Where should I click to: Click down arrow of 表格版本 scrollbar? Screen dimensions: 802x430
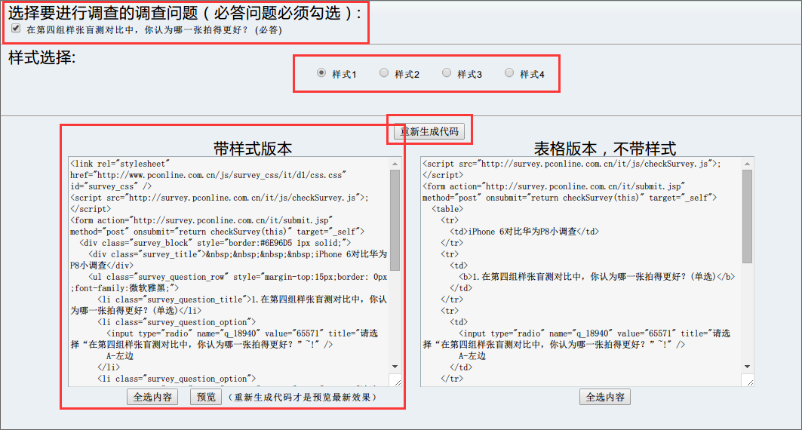tap(747, 366)
